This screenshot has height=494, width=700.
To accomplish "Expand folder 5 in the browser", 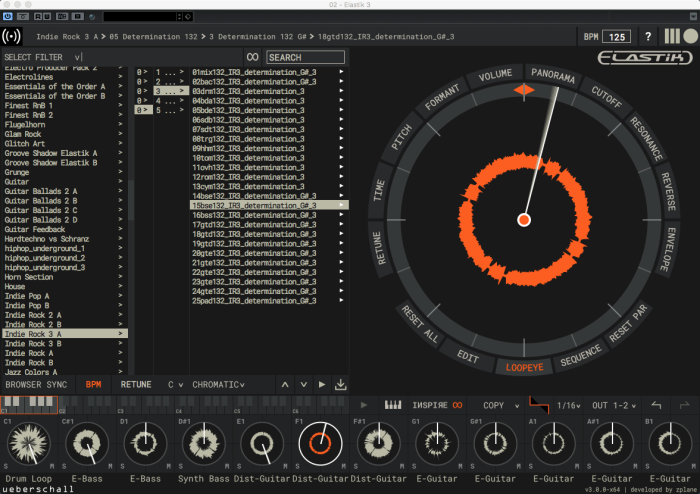I will (170, 110).
